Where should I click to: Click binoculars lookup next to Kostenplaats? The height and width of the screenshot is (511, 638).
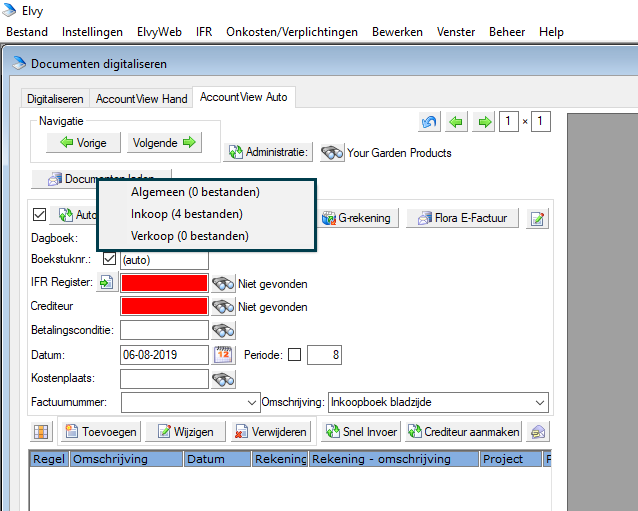coord(224,379)
